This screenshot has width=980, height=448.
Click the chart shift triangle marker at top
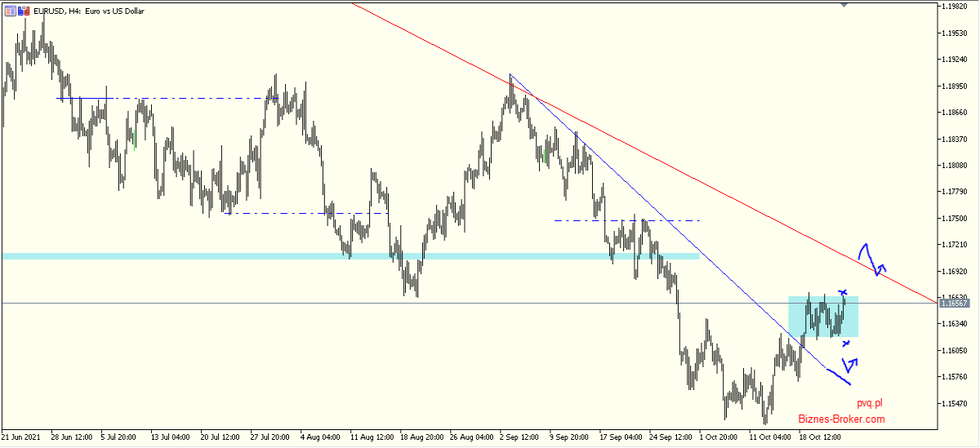click(844, 6)
